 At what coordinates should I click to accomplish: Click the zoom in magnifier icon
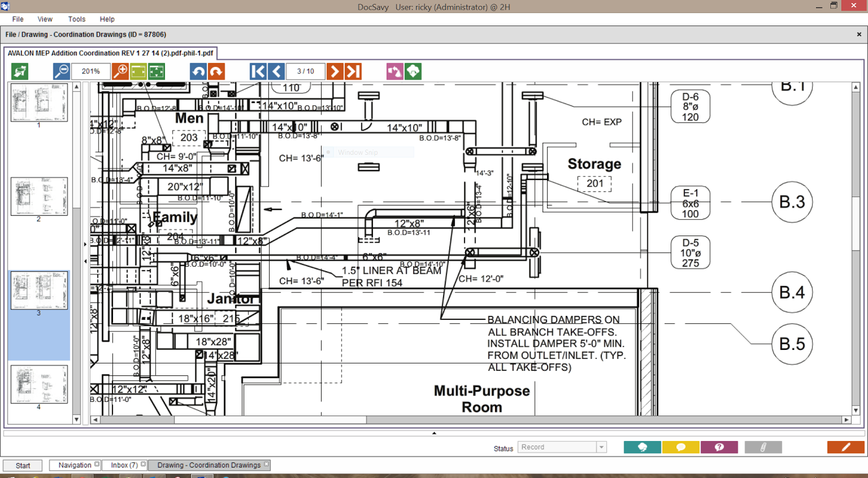[x=120, y=72]
